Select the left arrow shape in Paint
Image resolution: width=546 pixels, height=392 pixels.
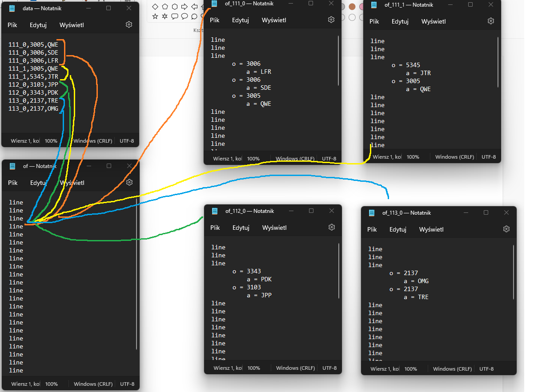click(194, 6)
